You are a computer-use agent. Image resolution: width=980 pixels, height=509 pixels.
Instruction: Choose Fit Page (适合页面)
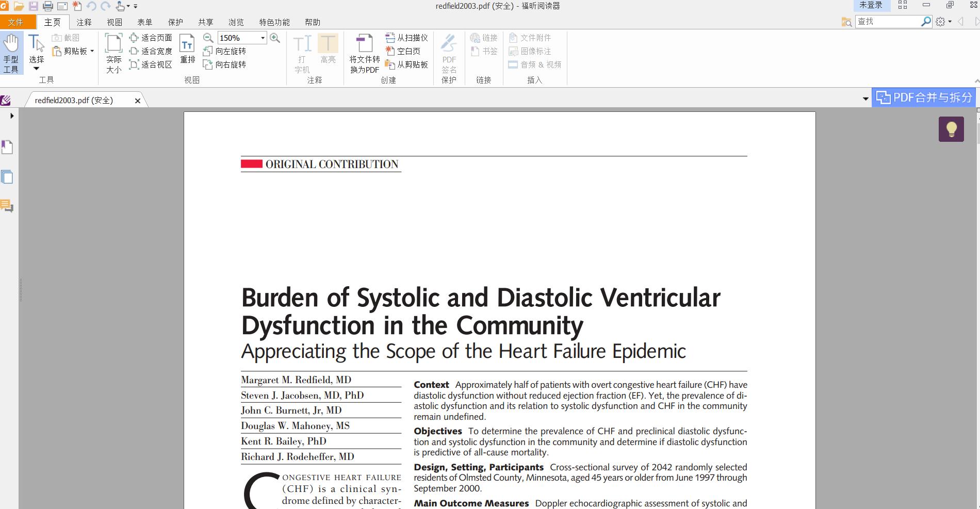[151, 38]
